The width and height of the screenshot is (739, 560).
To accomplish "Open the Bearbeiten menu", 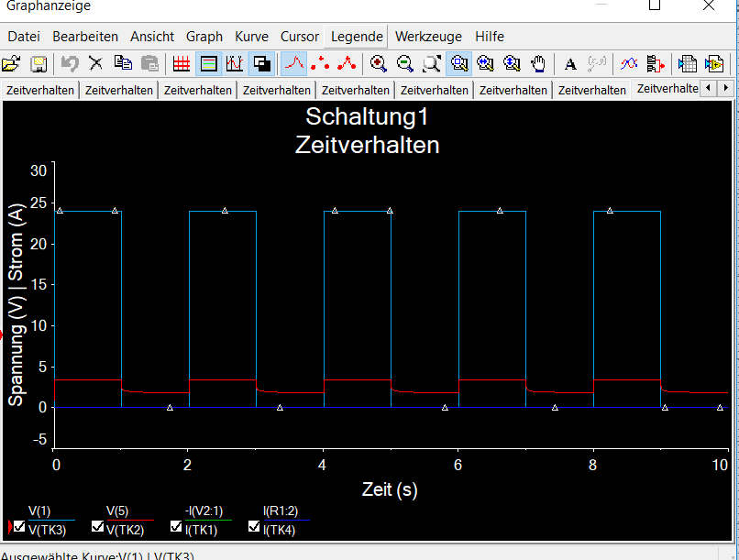I will [85, 37].
